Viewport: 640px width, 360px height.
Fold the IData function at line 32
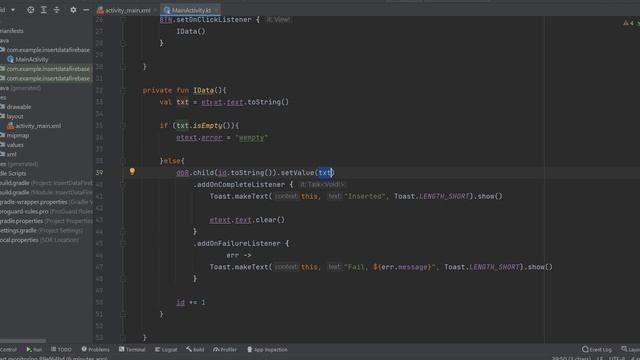pos(123,91)
